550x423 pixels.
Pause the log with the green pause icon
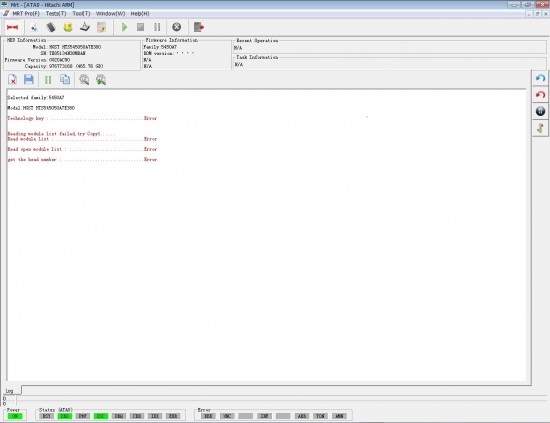coord(48,80)
